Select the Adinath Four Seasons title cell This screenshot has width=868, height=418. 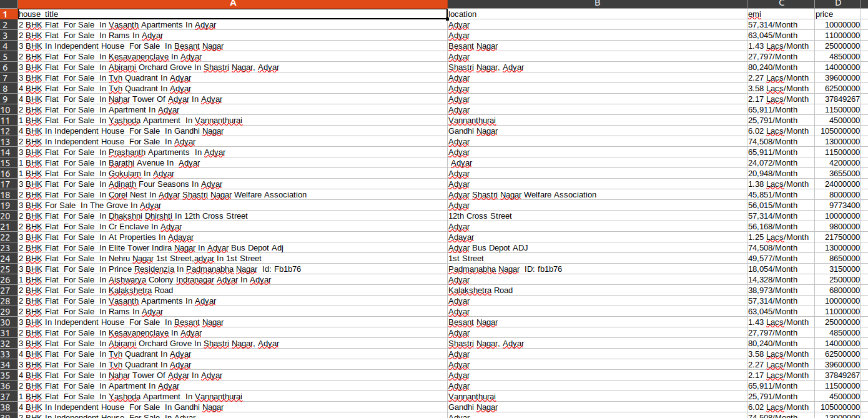pos(232,184)
